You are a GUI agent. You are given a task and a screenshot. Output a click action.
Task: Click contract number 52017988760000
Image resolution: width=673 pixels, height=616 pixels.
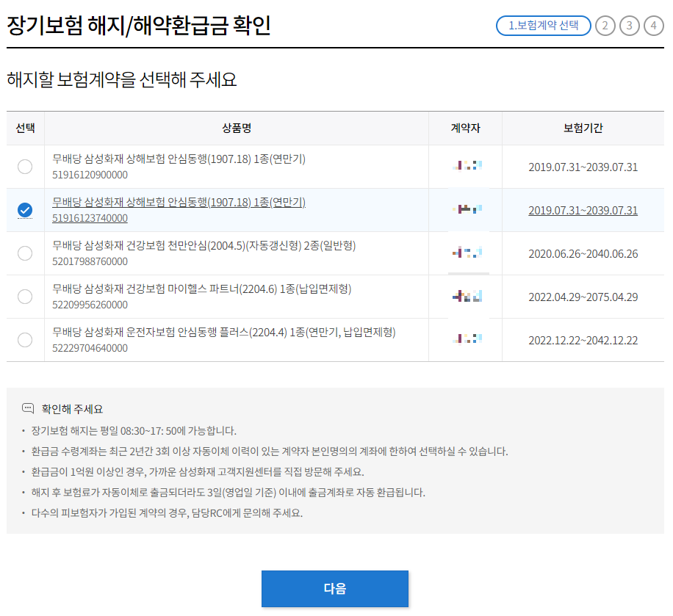click(90, 261)
